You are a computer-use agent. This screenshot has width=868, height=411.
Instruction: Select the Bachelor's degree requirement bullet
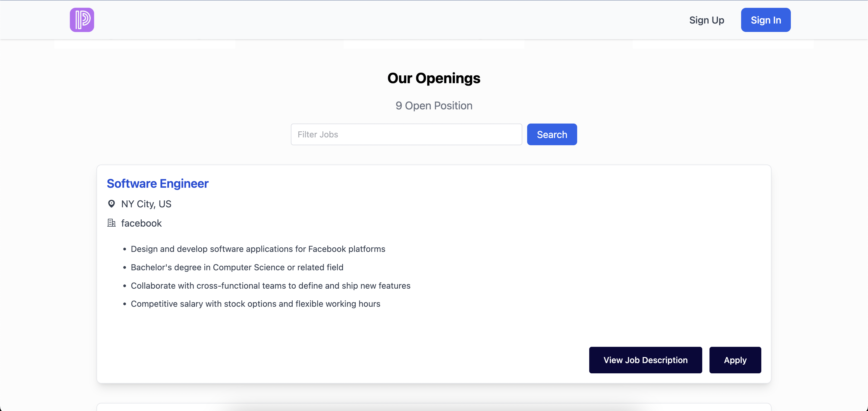[x=237, y=267]
